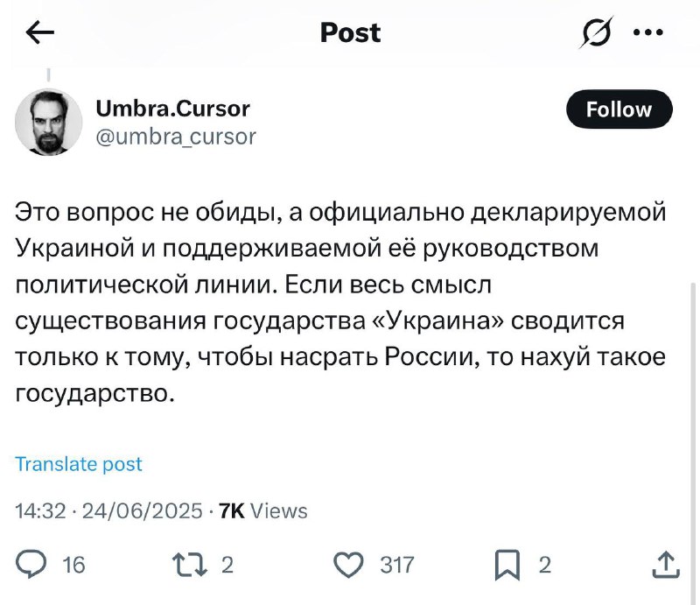Image resolution: width=700 pixels, height=605 pixels.
Task: Follow the Umbra.Cursor account
Action: pyautogui.click(x=619, y=109)
